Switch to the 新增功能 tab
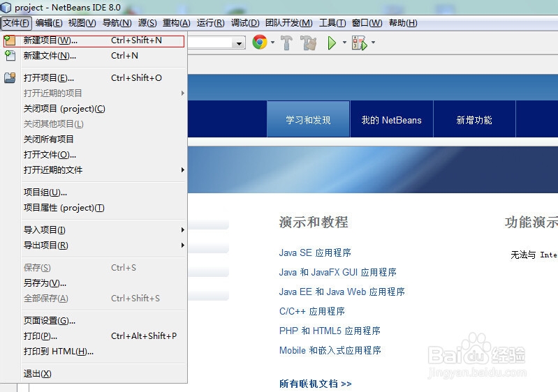The width and height of the screenshot is (558, 392). click(474, 119)
